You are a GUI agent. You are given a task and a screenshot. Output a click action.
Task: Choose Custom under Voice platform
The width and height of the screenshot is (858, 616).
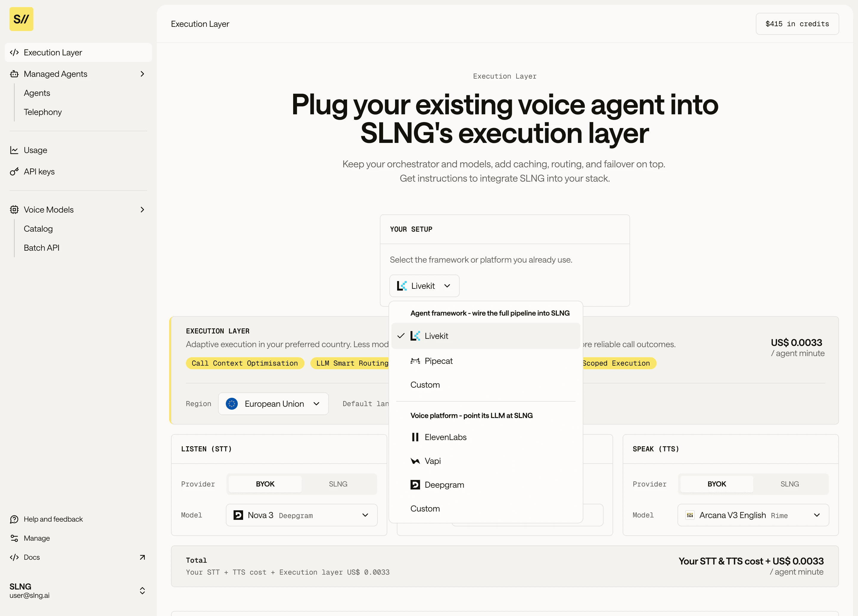[486, 509]
